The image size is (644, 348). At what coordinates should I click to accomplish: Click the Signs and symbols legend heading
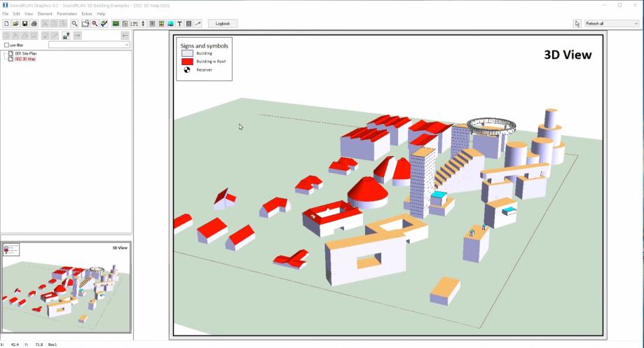(204, 46)
